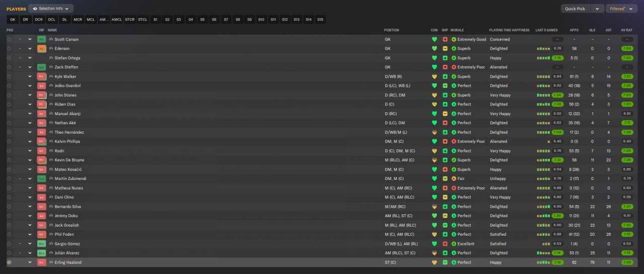644x274 pixels.
Task: Toggle picked checkmark for Ederson
Action: click(x=9, y=48)
